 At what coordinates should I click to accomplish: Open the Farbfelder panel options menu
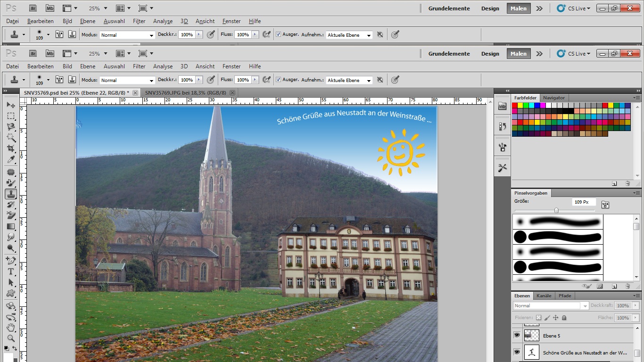(636, 98)
